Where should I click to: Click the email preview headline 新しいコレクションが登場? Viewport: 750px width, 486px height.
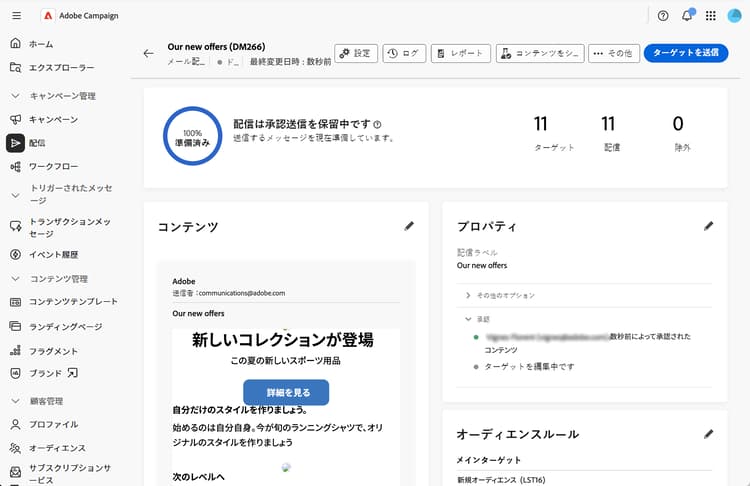(283, 340)
